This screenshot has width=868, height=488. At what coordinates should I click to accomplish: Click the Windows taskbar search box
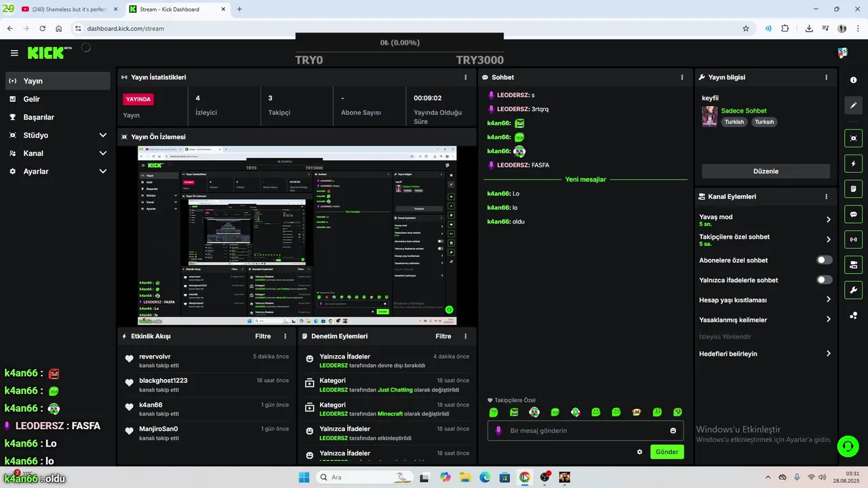[x=365, y=477]
